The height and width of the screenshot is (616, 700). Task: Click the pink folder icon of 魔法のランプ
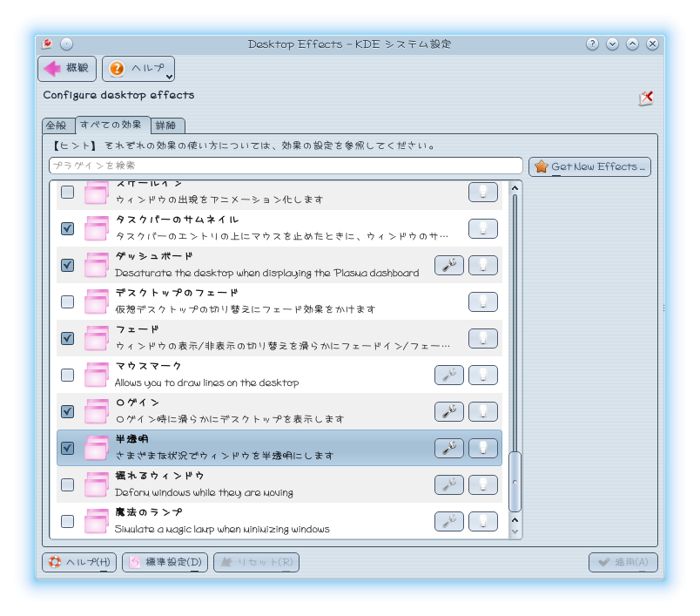click(x=97, y=521)
